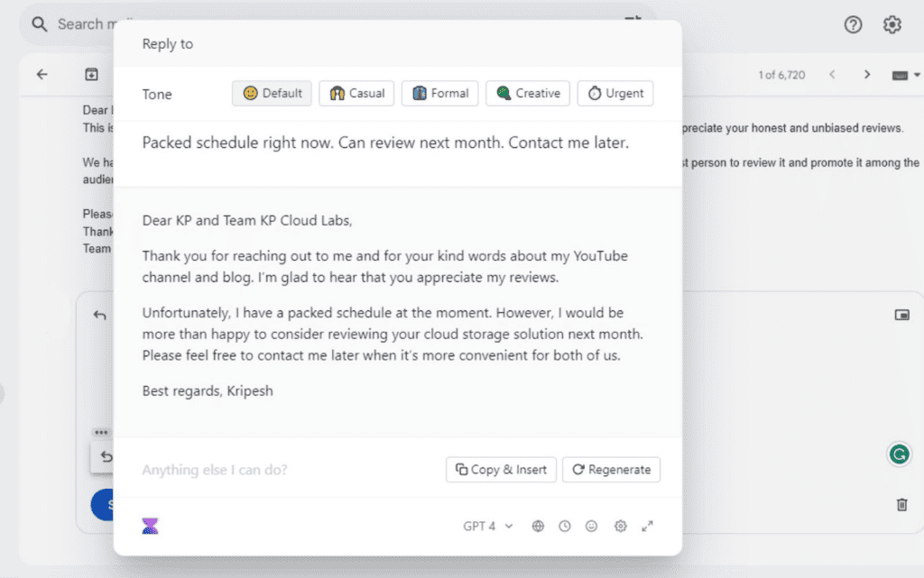The image size is (924, 578).
Task: Click the Grammarly icon
Action: (x=900, y=454)
